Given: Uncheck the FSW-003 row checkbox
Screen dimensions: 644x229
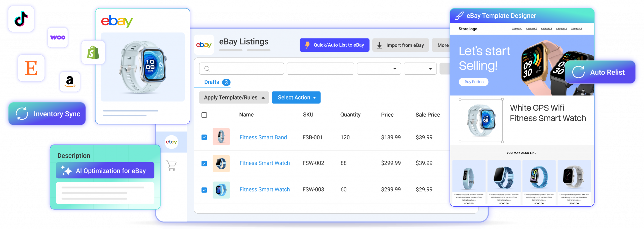Looking at the screenshot, I should click(x=204, y=190).
